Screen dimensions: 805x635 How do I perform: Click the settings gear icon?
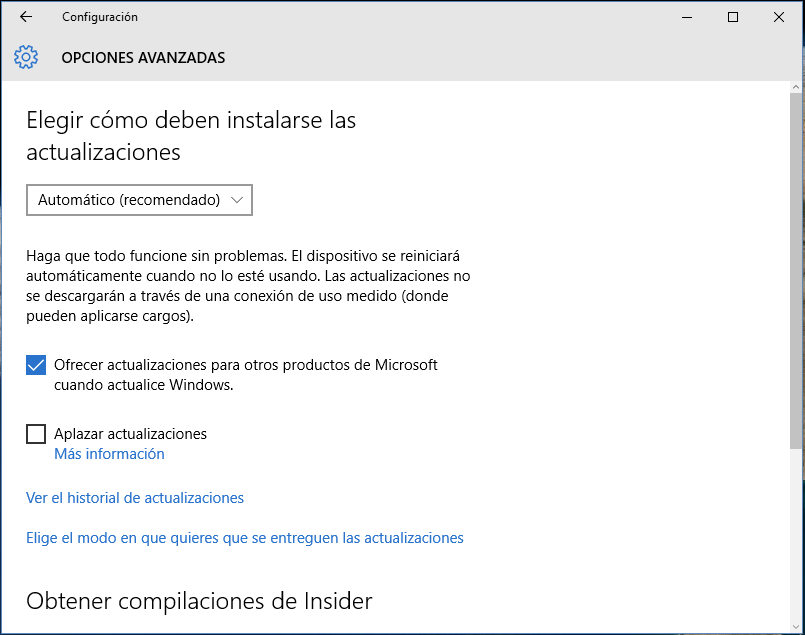[26, 57]
